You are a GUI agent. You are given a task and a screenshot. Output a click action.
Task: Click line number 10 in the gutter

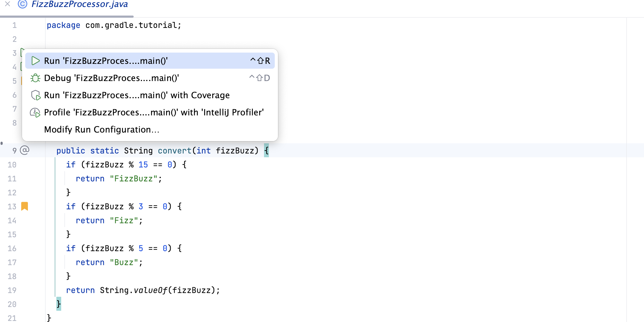[12, 165]
